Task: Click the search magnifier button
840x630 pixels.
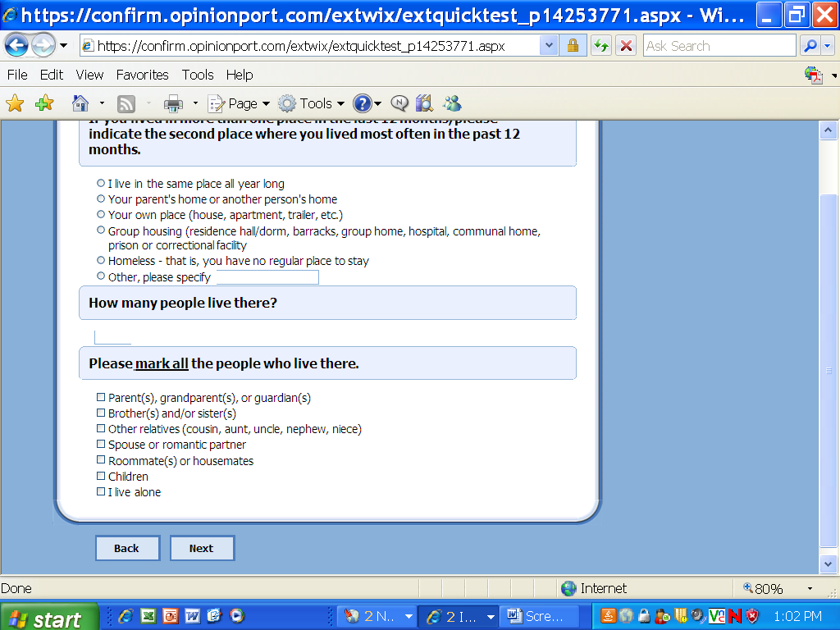Action: 810,46
